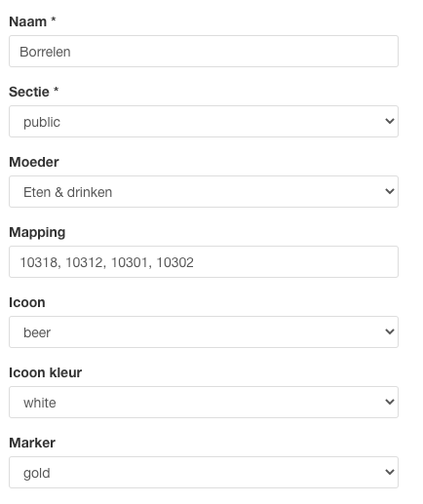Click the 'Sectie' field label

click(29, 92)
